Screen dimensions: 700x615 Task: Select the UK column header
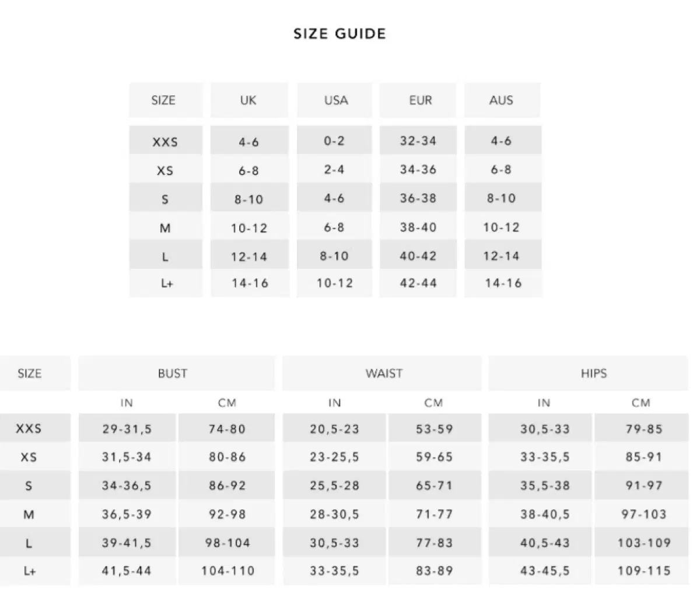249,100
